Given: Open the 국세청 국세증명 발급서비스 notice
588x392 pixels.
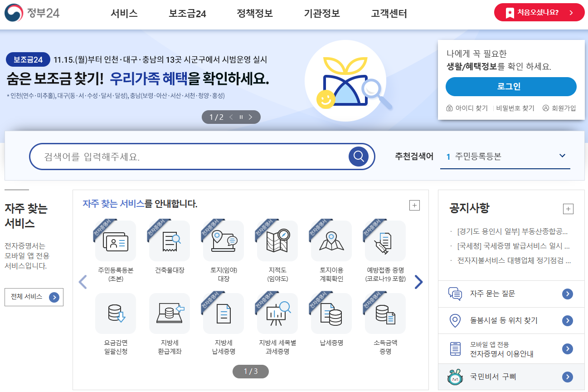Looking at the screenshot, I should click(x=514, y=246).
